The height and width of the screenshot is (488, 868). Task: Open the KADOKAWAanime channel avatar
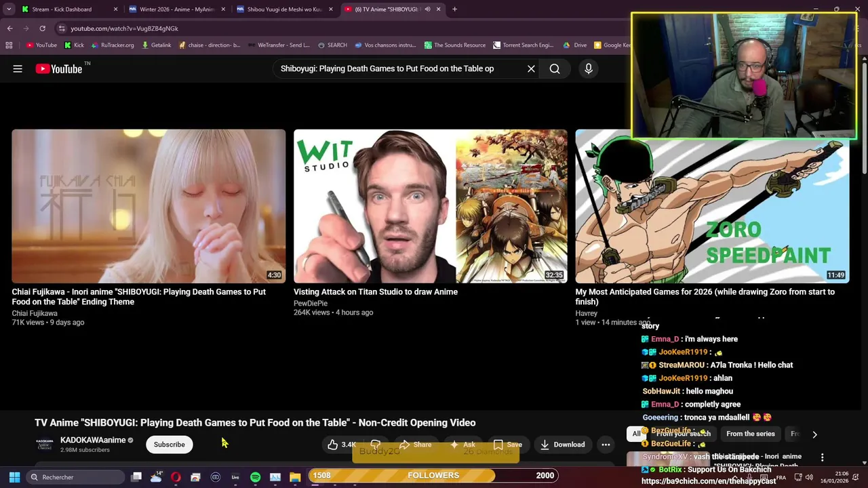[x=44, y=445]
